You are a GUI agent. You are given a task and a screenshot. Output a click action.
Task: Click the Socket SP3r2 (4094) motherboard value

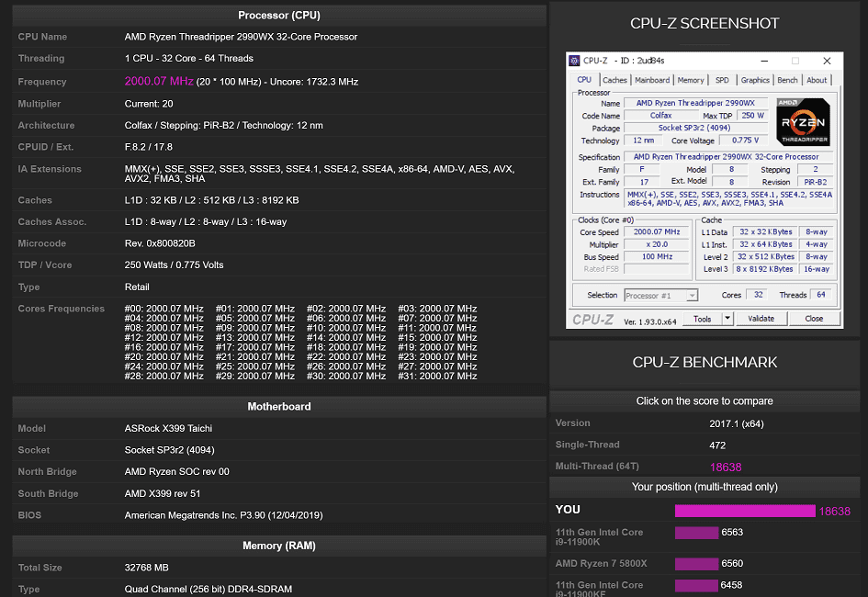tap(169, 450)
